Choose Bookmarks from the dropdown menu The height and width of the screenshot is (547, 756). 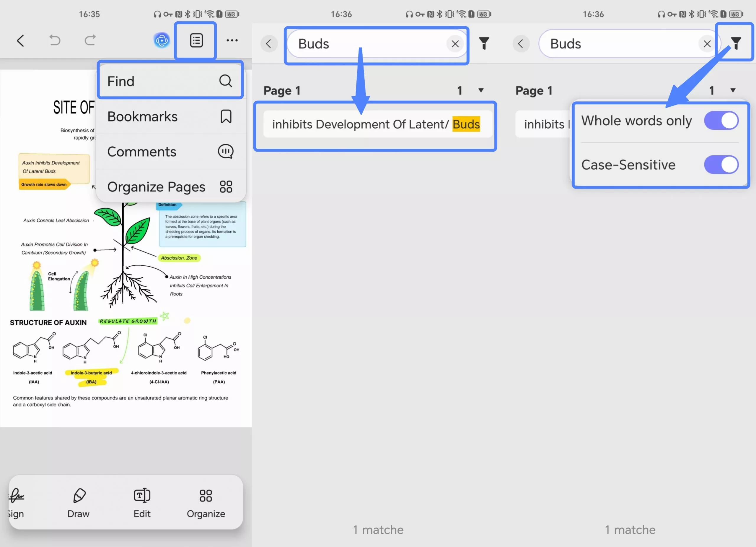coord(170,116)
